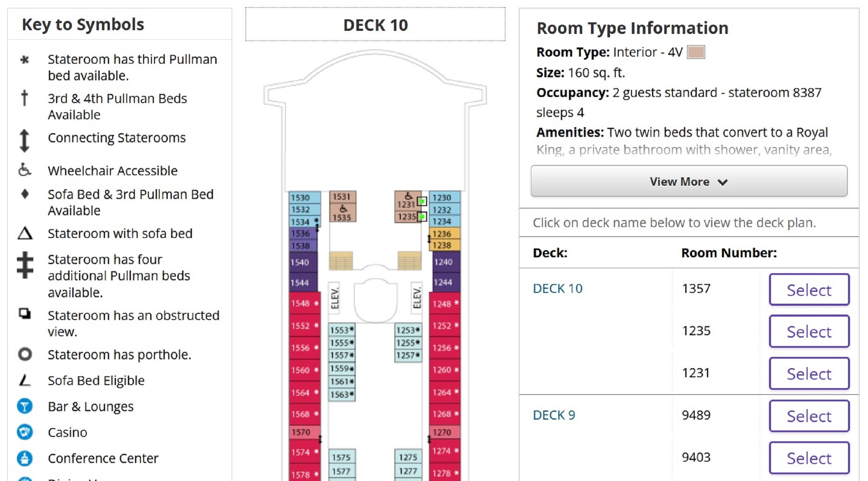Select room number 9489
This screenshot has height=481, width=868.
pos(809,416)
